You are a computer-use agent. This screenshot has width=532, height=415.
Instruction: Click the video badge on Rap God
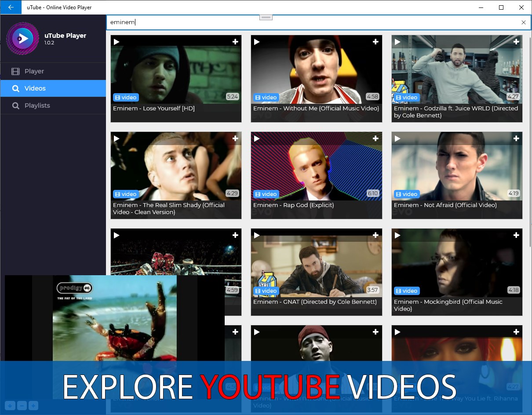(266, 194)
